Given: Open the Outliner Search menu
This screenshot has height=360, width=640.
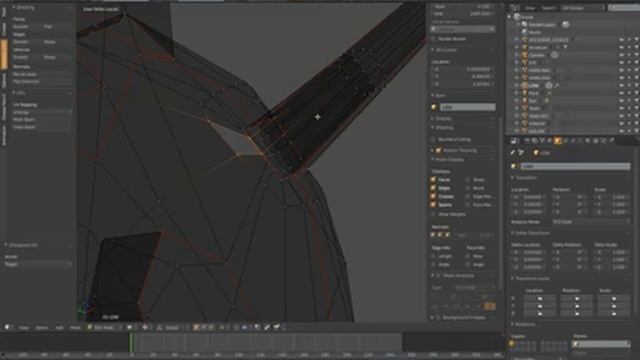Looking at the screenshot, I should click(549, 8).
